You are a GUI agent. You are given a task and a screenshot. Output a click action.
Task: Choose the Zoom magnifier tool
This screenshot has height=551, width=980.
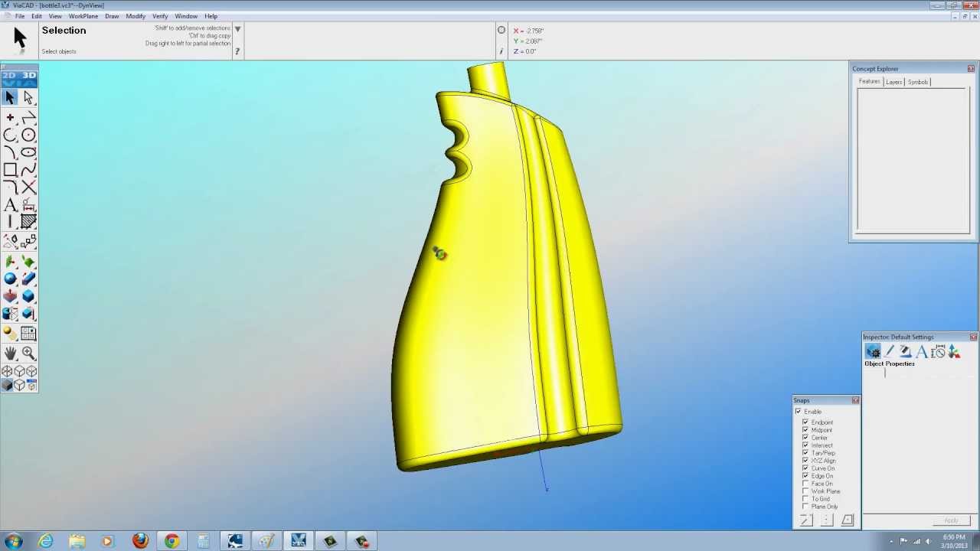click(28, 353)
